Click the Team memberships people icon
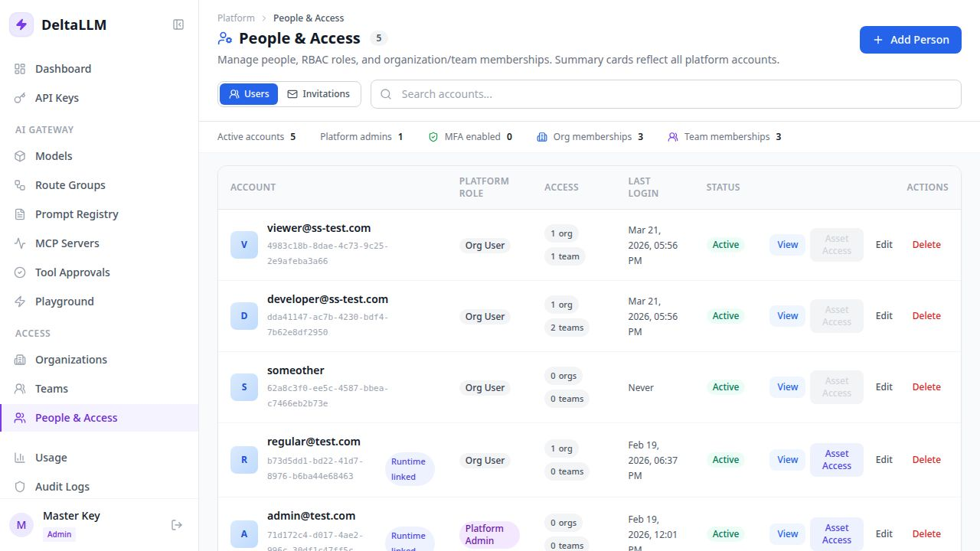 pos(673,137)
